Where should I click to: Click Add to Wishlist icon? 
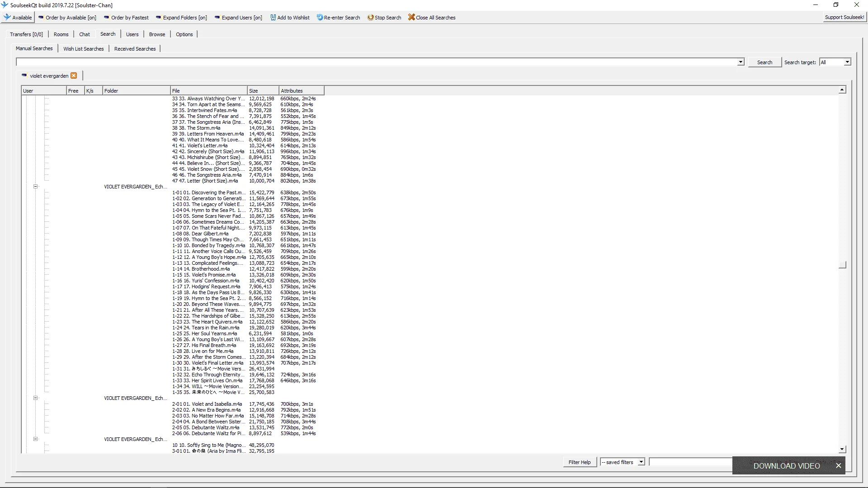[273, 18]
